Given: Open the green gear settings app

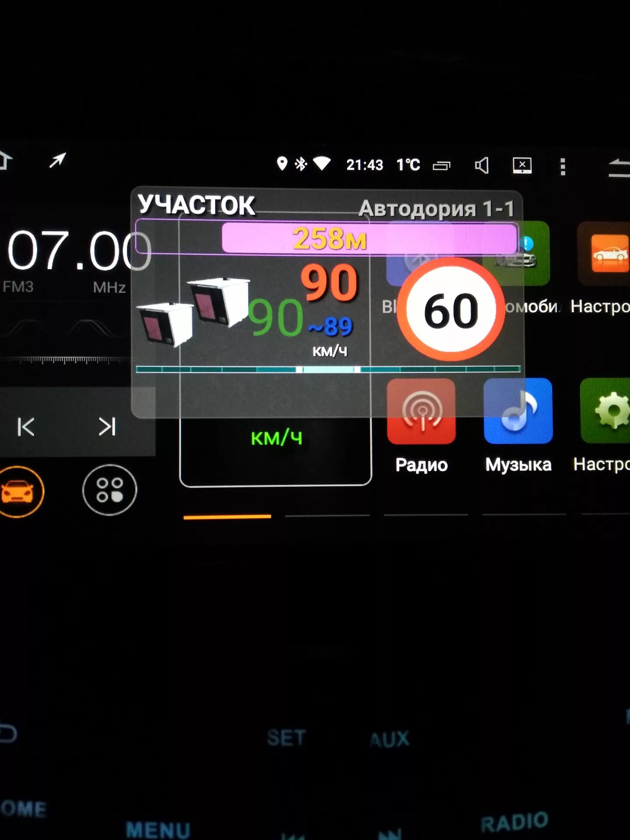Looking at the screenshot, I should [x=605, y=411].
